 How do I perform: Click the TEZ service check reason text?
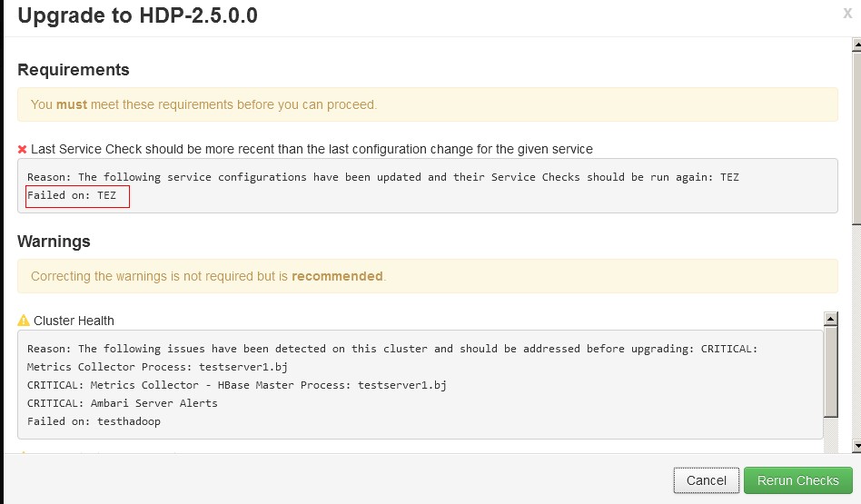(x=382, y=177)
